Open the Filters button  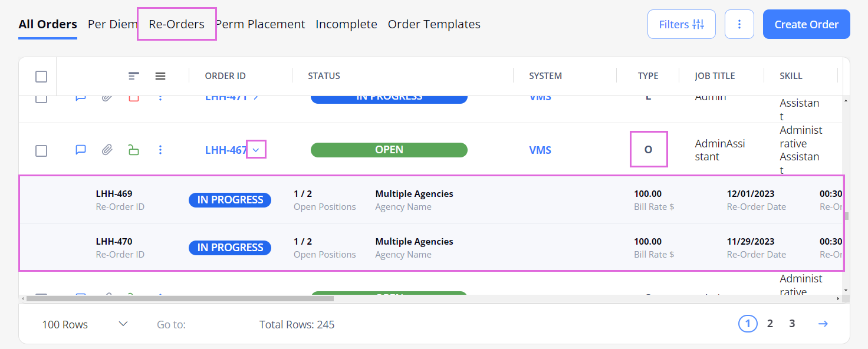[x=681, y=24]
